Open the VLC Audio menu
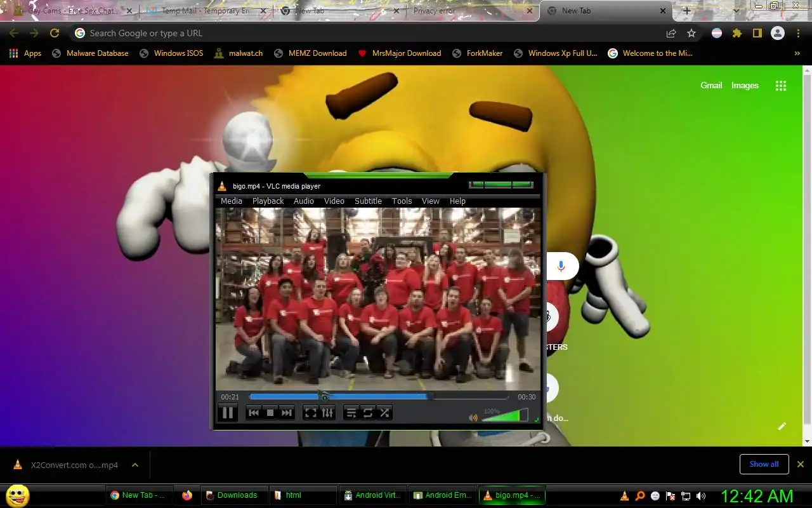 tap(304, 201)
